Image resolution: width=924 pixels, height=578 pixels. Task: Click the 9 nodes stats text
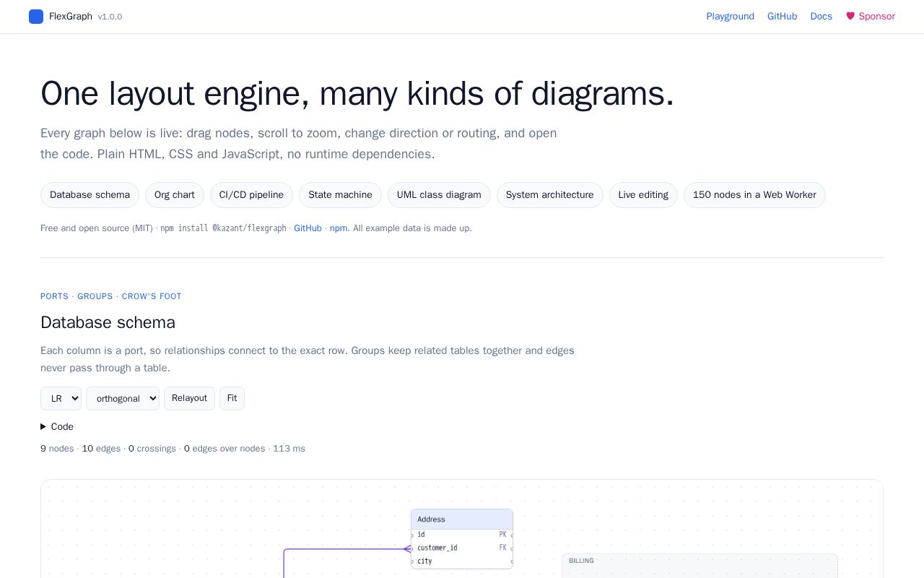pos(57,449)
